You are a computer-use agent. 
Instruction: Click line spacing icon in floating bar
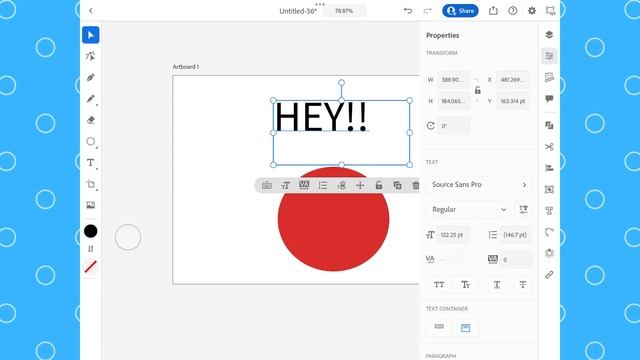point(322,185)
